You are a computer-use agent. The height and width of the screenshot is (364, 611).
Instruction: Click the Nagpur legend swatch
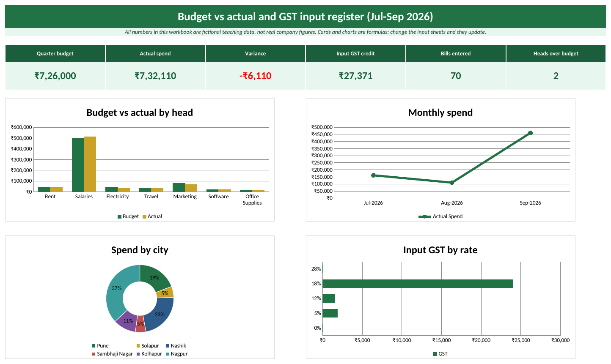[168, 354]
